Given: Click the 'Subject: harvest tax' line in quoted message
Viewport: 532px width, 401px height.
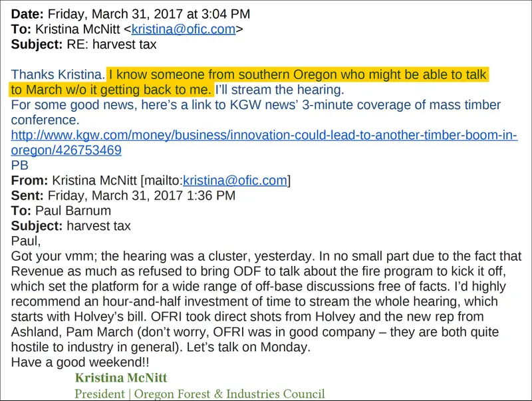Looking at the screenshot, I should pyautogui.click(x=70, y=226).
